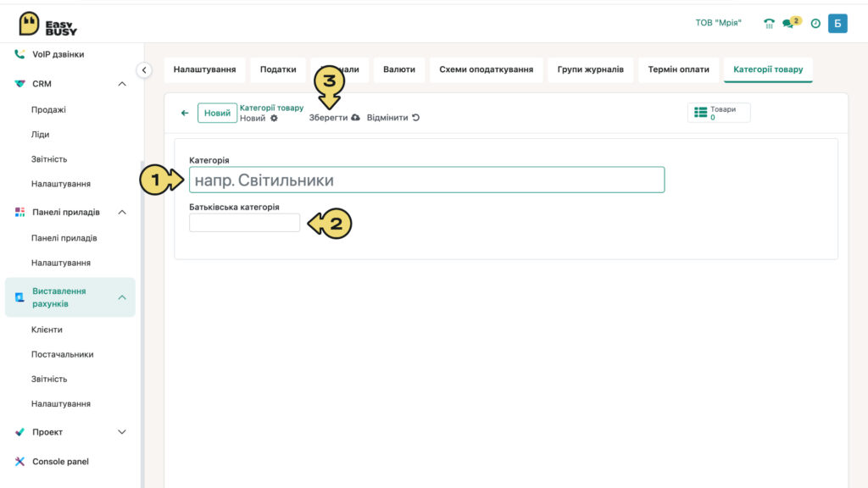Open Налаштування under CRM
868x488 pixels.
tap(61, 184)
